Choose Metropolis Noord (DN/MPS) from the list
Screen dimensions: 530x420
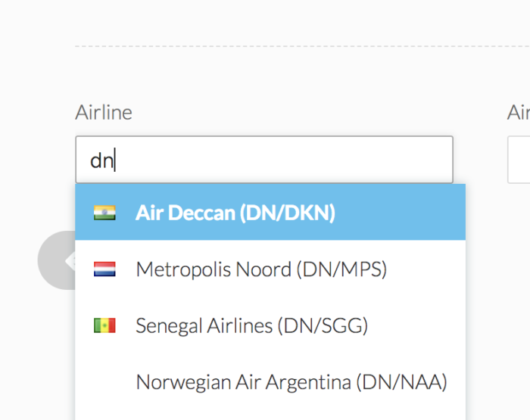[x=260, y=269]
